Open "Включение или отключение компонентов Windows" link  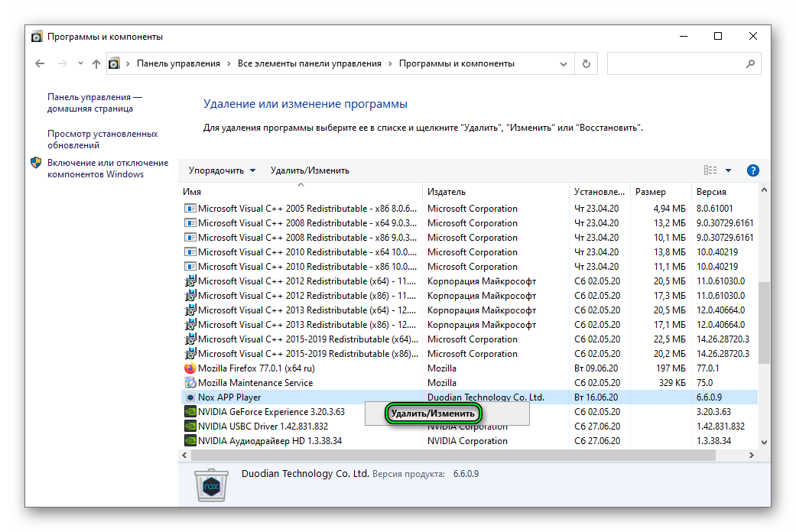pyautogui.click(x=108, y=168)
